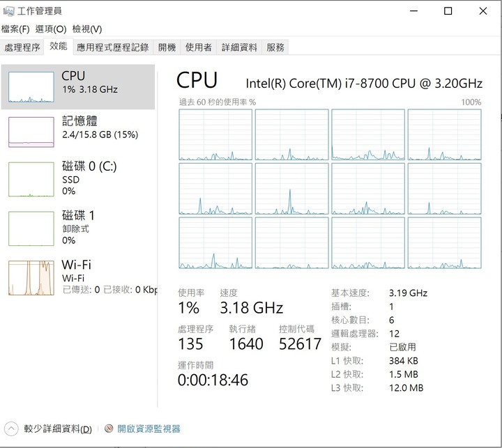The image size is (502, 448).
Task: Switch to the 服務 services tab
Action: 275,47
